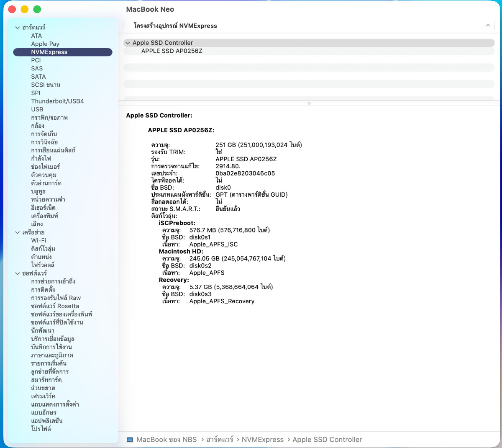Show Wi-Fi network information
This screenshot has height=448, width=502.
tap(38, 240)
